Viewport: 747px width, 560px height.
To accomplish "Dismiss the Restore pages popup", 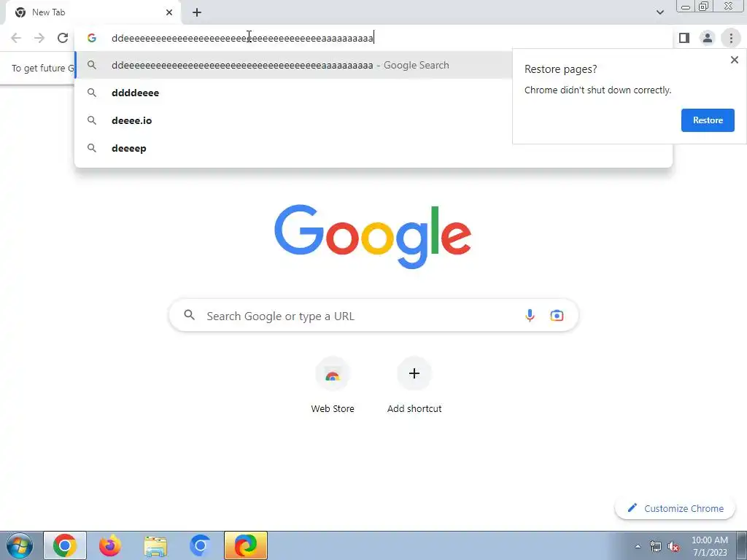I will point(734,60).
